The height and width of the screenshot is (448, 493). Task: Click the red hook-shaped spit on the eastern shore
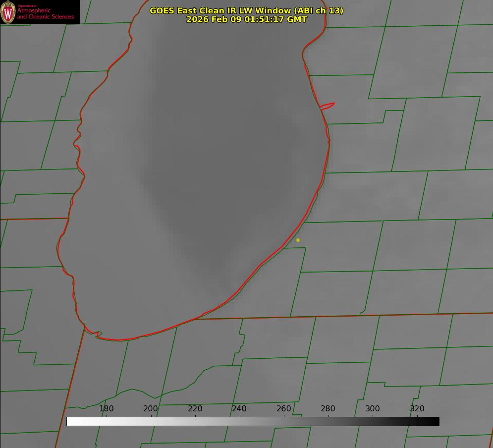[328, 105]
